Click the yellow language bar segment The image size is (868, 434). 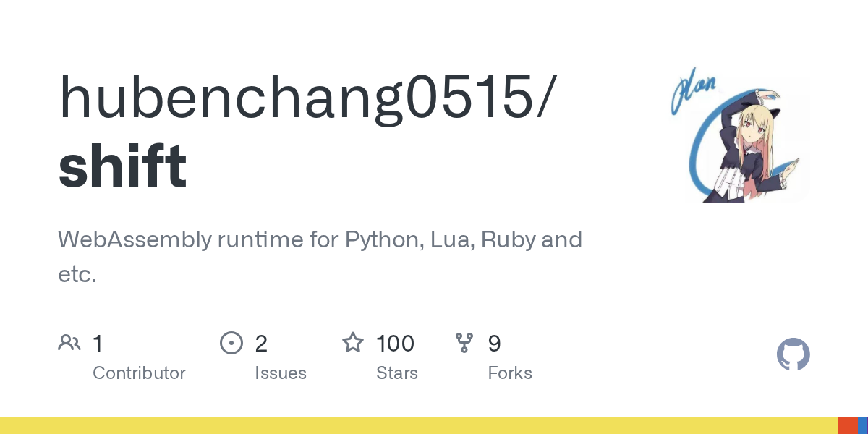[418, 425]
